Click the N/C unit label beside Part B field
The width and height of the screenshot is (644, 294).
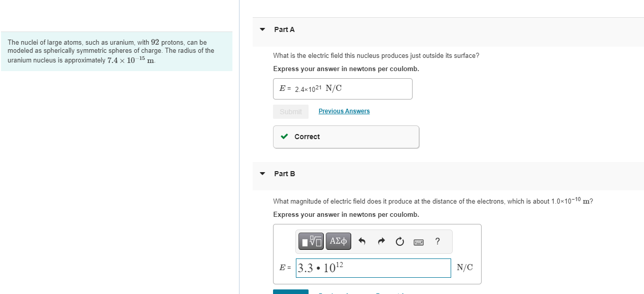tap(465, 268)
